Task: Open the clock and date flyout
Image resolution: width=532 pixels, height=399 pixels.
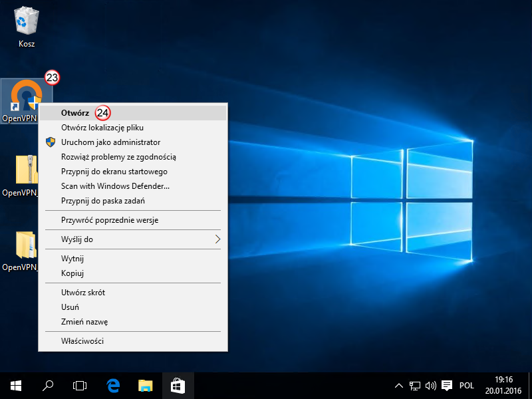Action: click(x=503, y=386)
